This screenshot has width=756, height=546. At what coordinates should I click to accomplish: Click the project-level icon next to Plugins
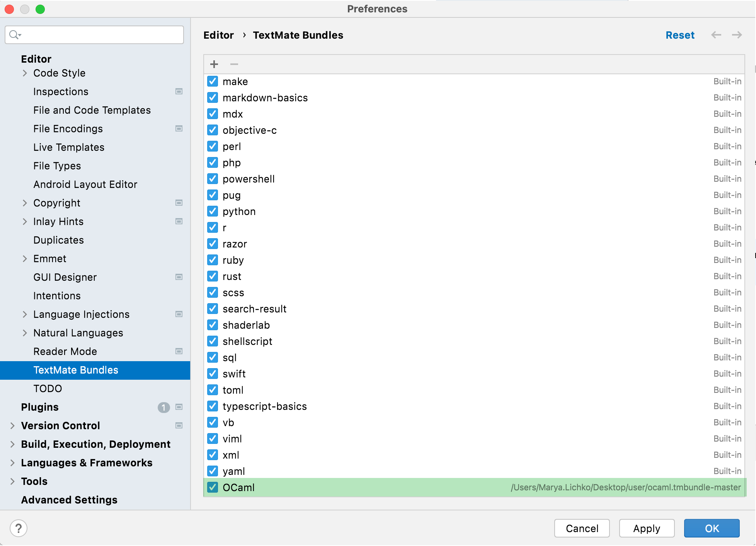[x=179, y=407]
